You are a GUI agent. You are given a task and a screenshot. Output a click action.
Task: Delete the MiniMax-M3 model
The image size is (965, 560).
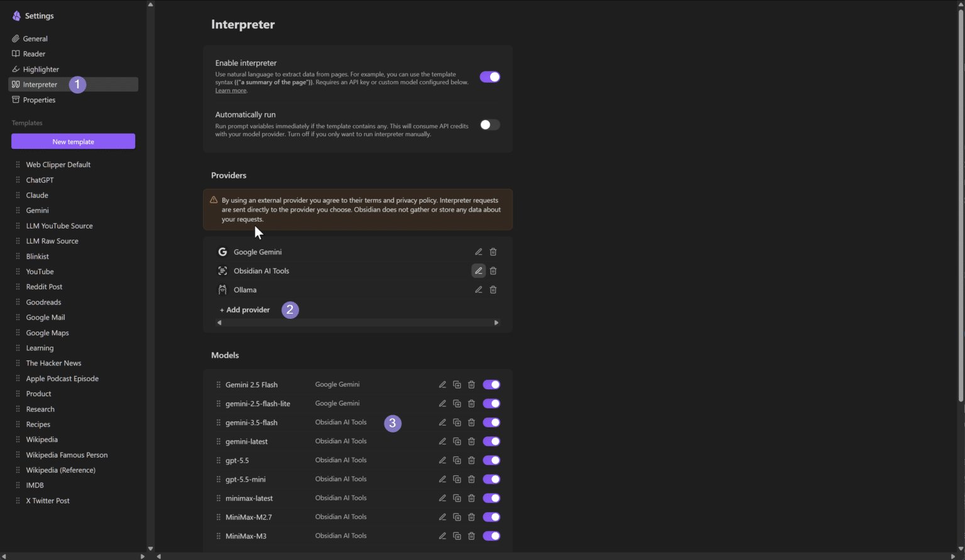471,536
